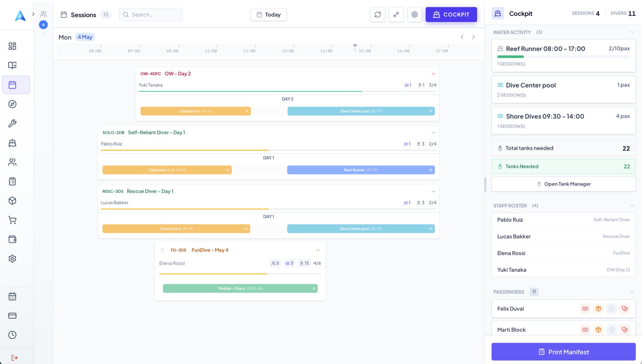The height and width of the screenshot is (364, 642).
Task: Click Marti Block's red payment icon
Action: click(585, 330)
